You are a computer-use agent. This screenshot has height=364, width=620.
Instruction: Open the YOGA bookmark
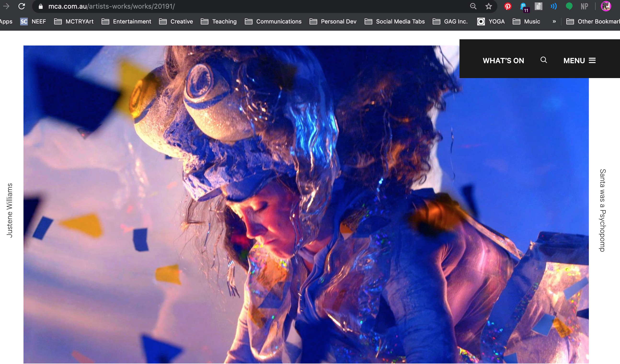[x=491, y=22]
